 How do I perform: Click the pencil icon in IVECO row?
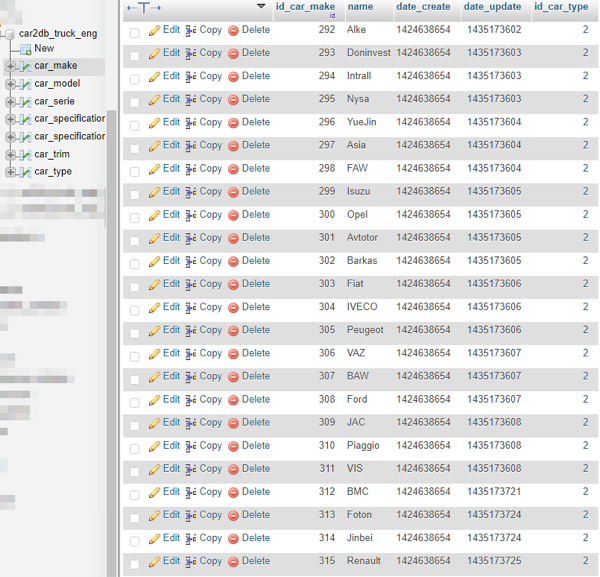[x=154, y=308]
